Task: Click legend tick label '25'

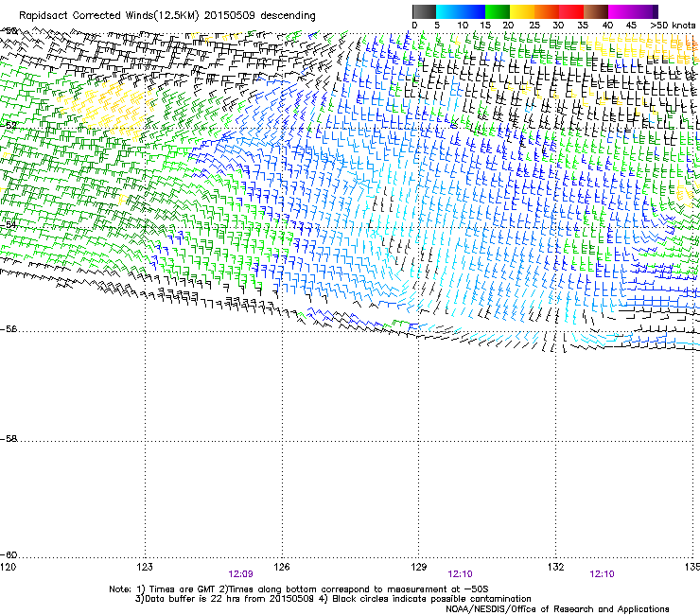Action: pyautogui.click(x=534, y=26)
